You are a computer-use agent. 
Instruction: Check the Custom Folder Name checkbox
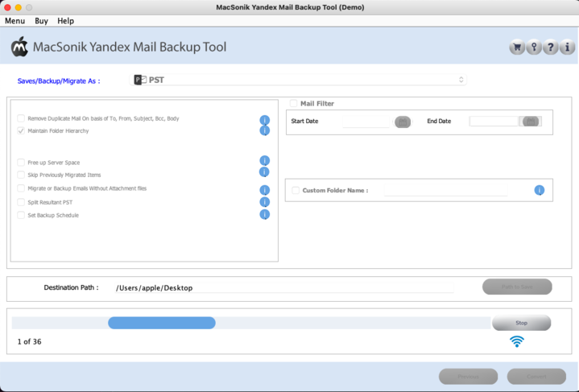296,191
